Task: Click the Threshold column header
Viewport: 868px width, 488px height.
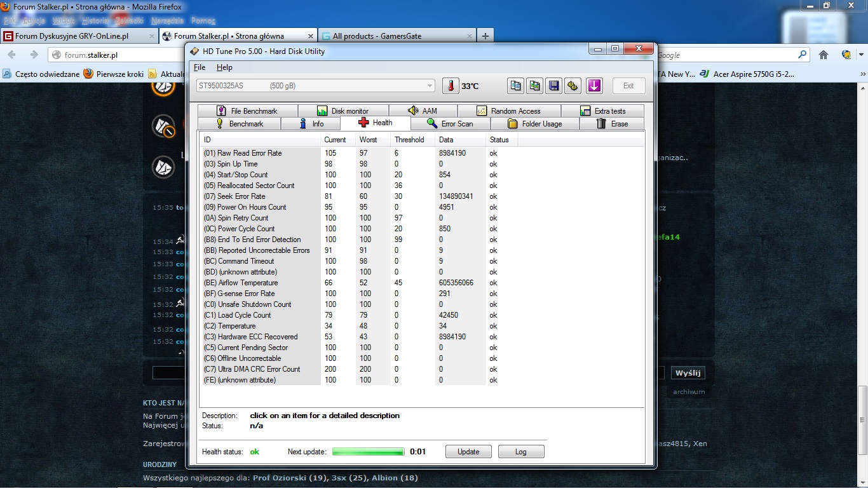Action: click(412, 140)
